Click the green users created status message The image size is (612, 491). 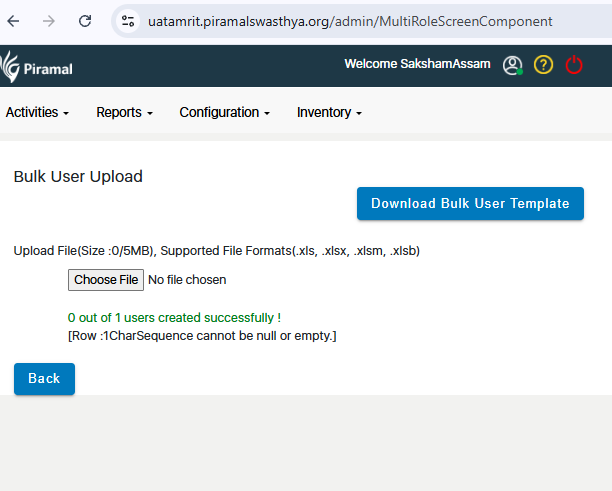coord(174,318)
